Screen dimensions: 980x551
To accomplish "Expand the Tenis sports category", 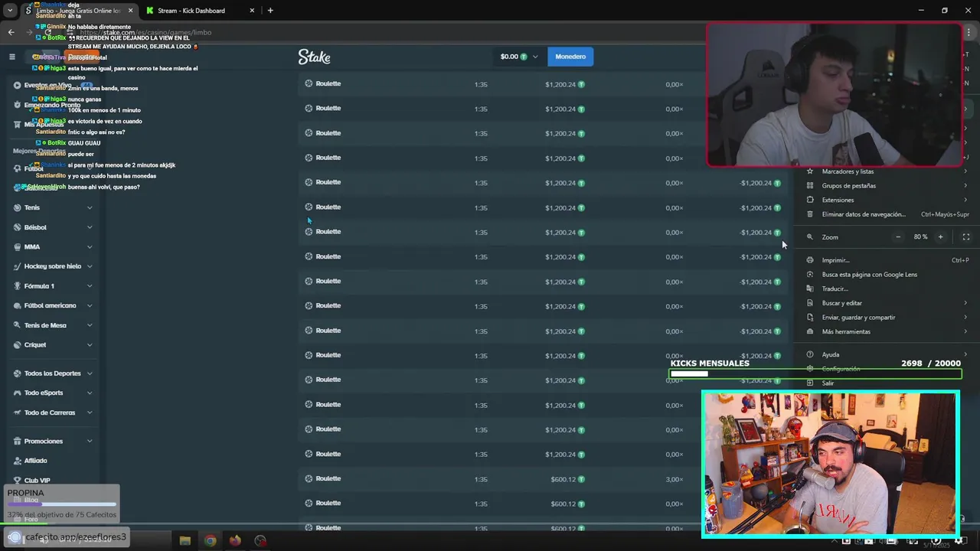I will click(90, 207).
